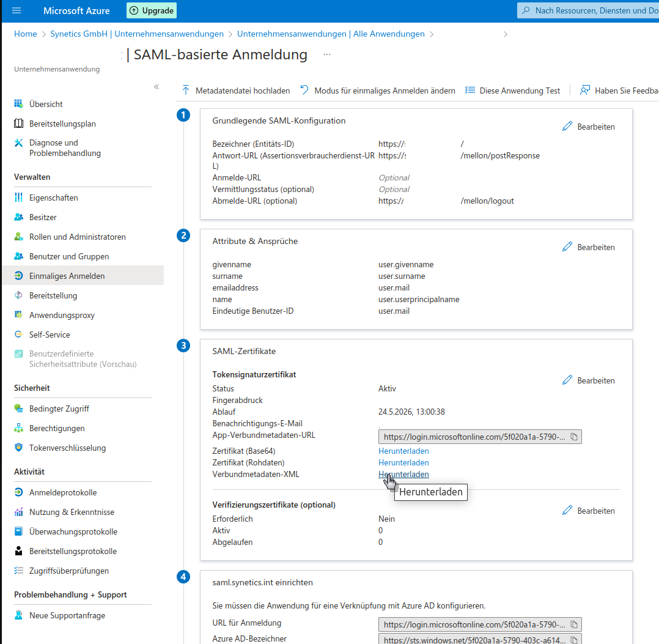Viewport: 659px width, 644px height.
Task: Copy the Azure AD-Bezeichner value
Action: coord(574,640)
